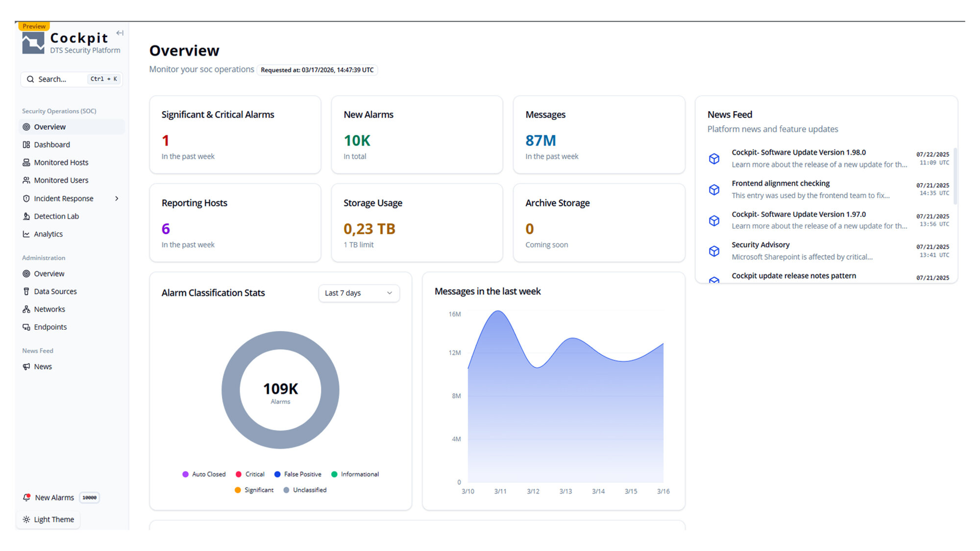The height and width of the screenshot is (551, 980).
Task: Click the New Alarms bell icon
Action: [x=27, y=498]
